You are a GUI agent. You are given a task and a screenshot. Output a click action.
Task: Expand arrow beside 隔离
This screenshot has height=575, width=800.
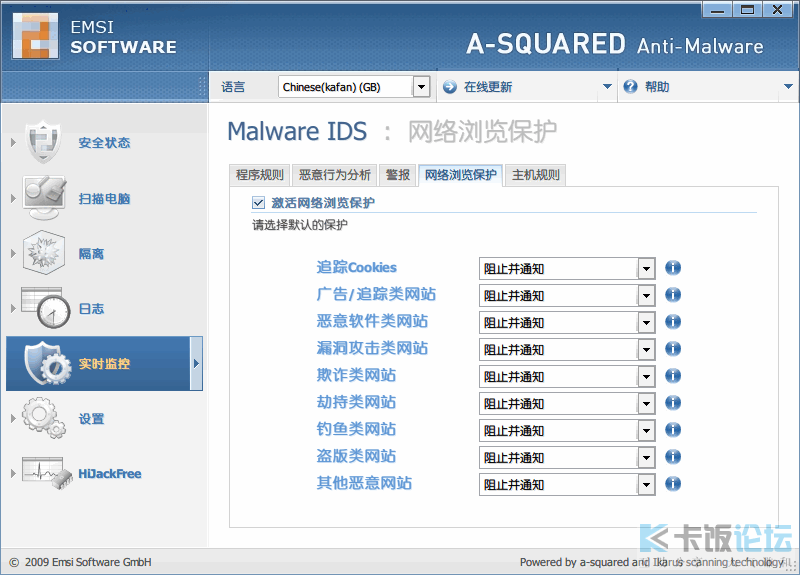pyautogui.click(x=13, y=254)
